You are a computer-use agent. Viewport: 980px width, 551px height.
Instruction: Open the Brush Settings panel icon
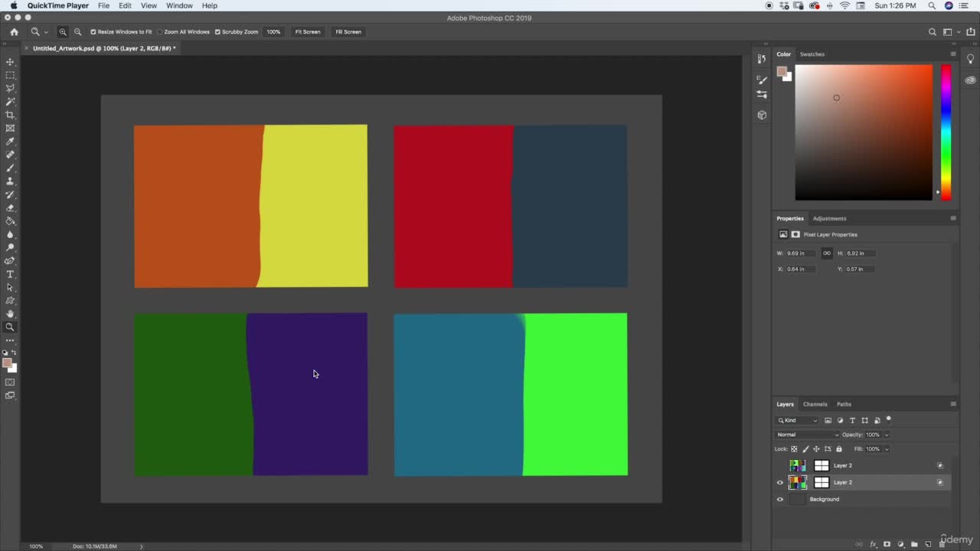coord(762,80)
